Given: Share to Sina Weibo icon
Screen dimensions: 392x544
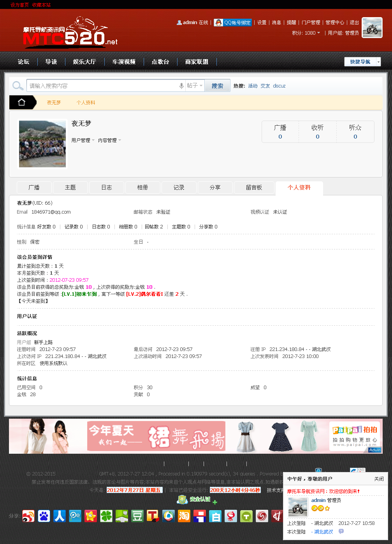Looking at the screenshot, I should coord(28,516).
